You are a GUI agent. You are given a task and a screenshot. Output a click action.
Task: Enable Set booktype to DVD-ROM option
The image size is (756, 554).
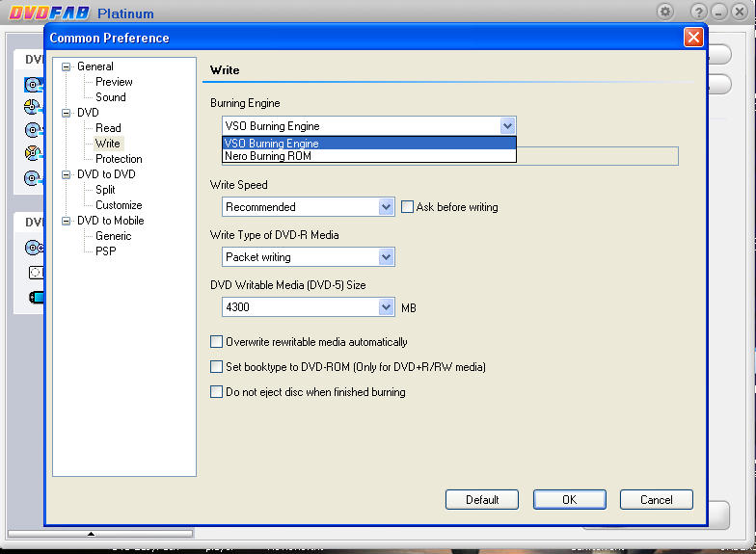click(216, 367)
